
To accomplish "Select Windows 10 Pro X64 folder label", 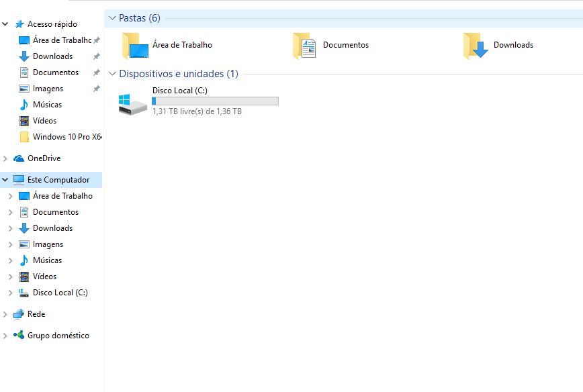I will 68,137.
